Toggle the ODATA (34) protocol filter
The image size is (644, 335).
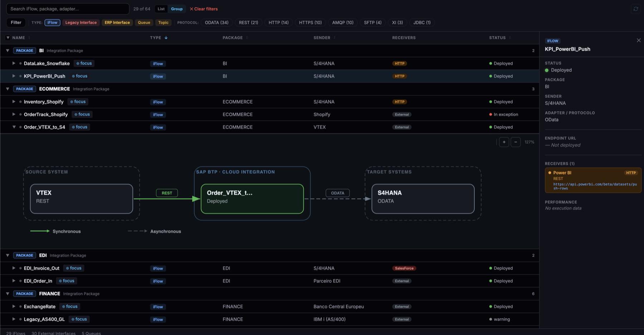[x=216, y=23]
